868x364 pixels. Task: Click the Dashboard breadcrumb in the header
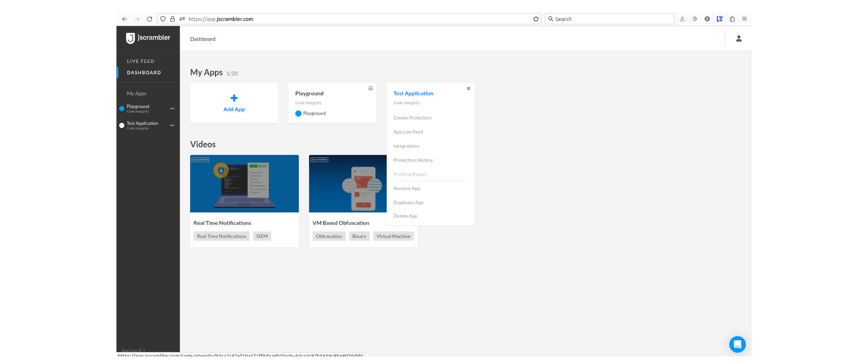click(203, 39)
